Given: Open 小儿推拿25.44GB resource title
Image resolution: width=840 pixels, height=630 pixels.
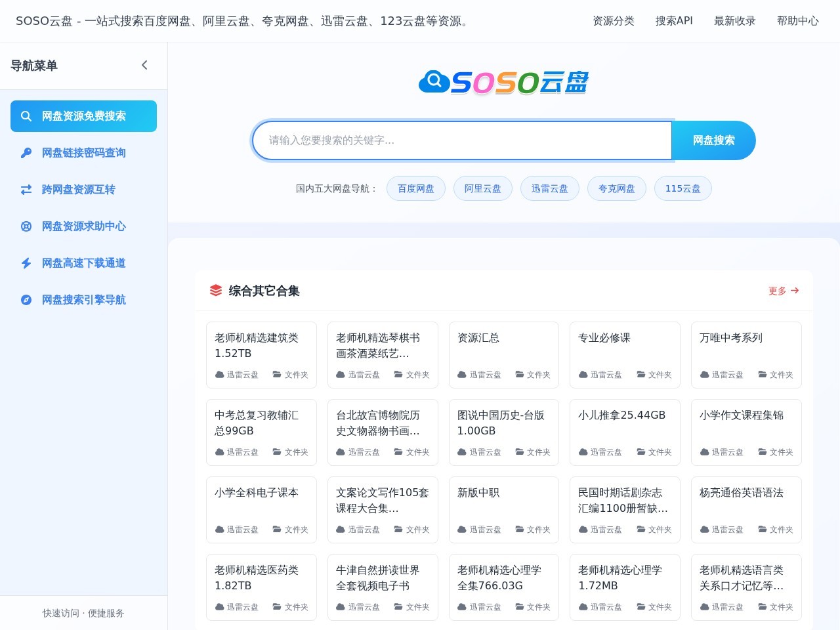Looking at the screenshot, I should tap(622, 415).
